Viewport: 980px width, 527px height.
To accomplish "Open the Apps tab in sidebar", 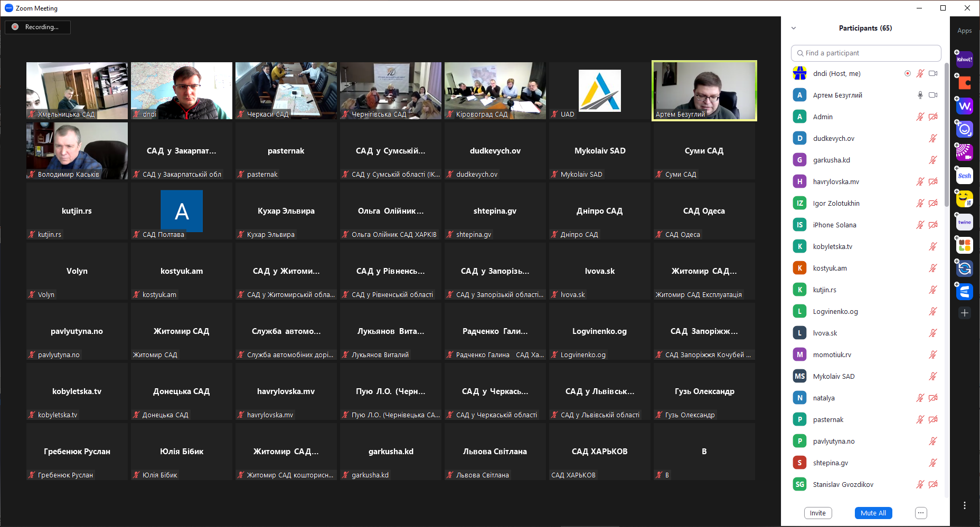I will pyautogui.click(x=965, y=31).
